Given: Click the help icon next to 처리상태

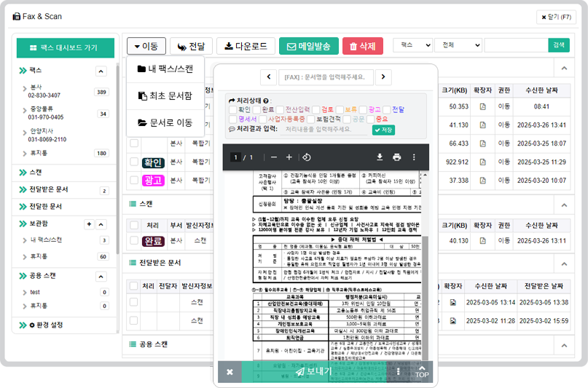Looking at the screenshot, I should tap(265, 100).
